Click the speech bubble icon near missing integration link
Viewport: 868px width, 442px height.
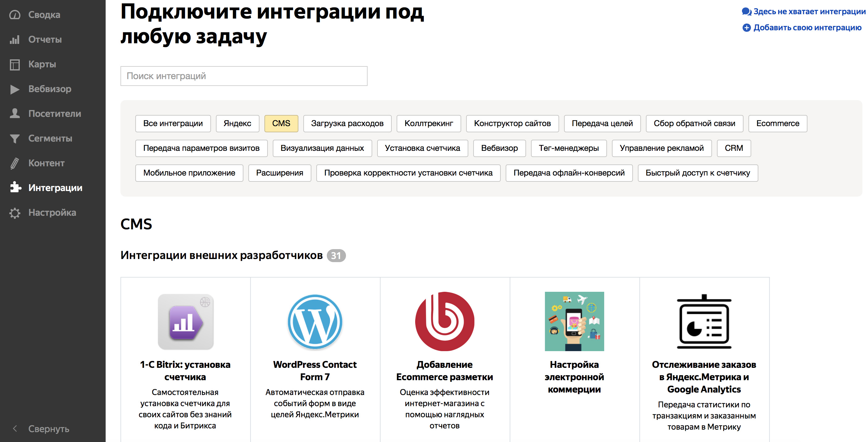click(x=746, y=12)
